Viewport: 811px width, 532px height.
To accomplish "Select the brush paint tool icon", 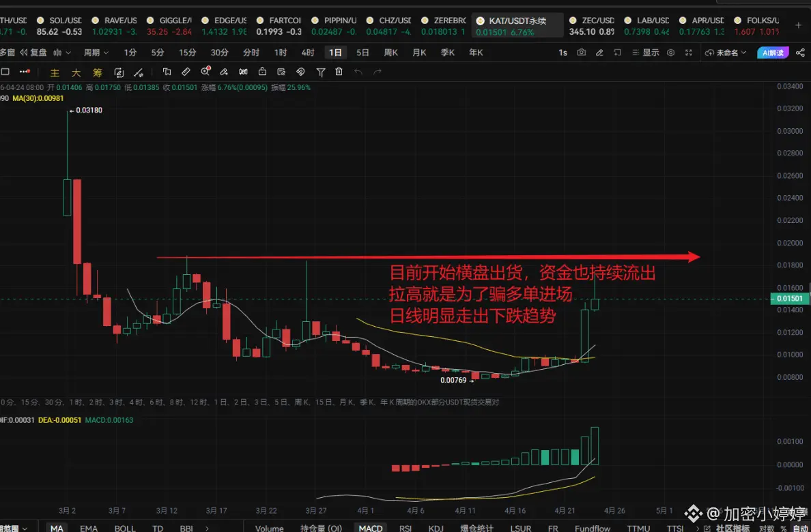I will pyautogui.click(x=224, y=72).
